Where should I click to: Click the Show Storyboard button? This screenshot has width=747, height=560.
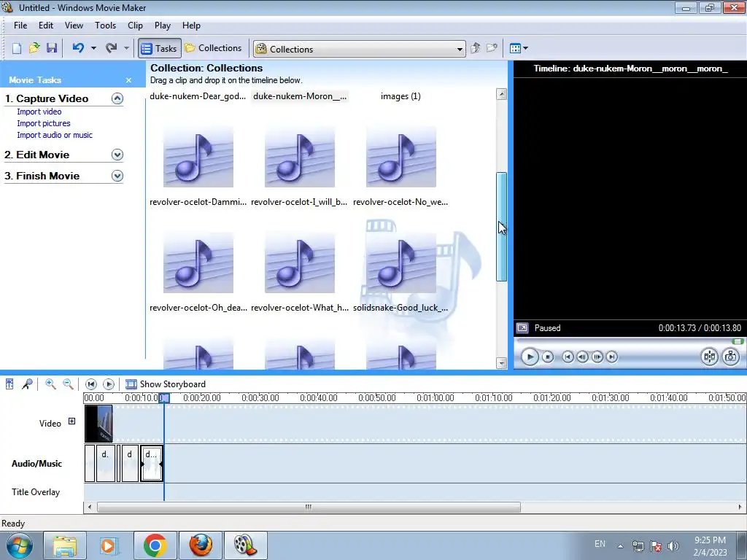tap(166, 384)
